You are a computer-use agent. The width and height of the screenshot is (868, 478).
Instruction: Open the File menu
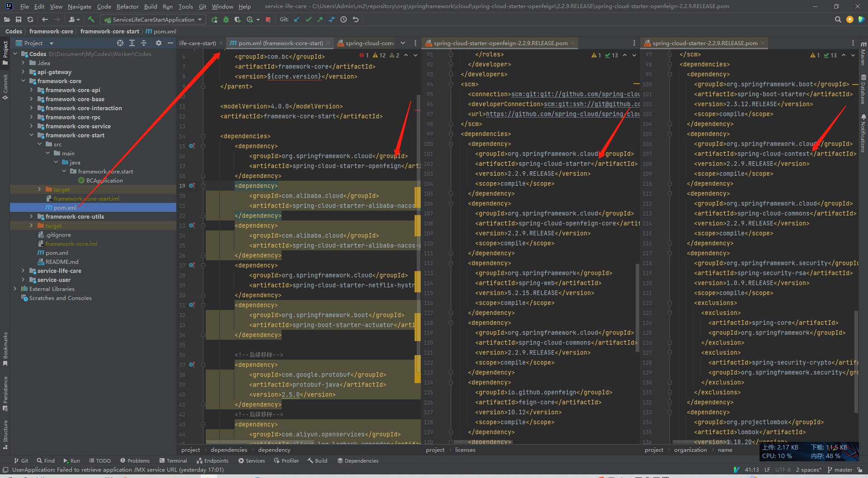24,6
